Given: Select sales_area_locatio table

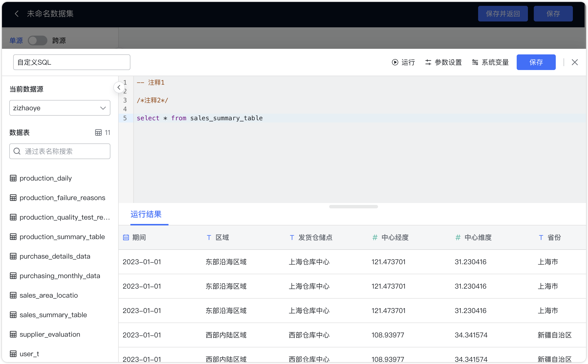Looking at the screenshot, I should 49,295.
